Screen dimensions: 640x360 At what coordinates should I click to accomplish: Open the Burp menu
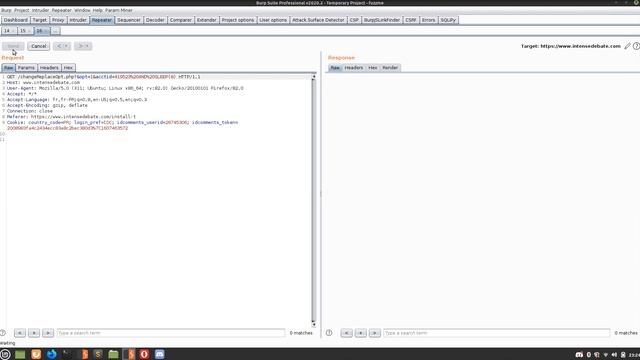pyautogui.click(x=6, y=10)
